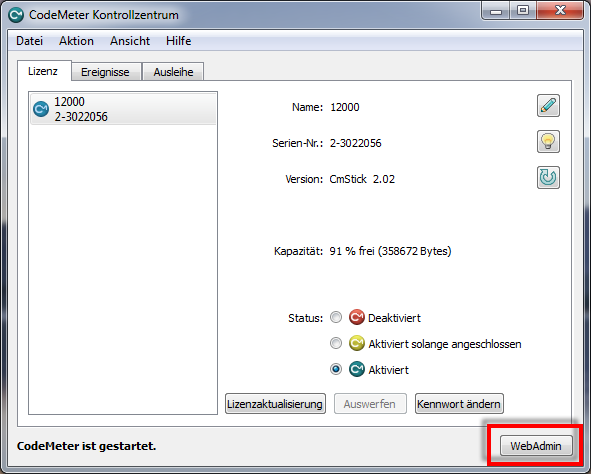Click the light bulb flash icon
591x474 pixels.
tap(548, 142)
